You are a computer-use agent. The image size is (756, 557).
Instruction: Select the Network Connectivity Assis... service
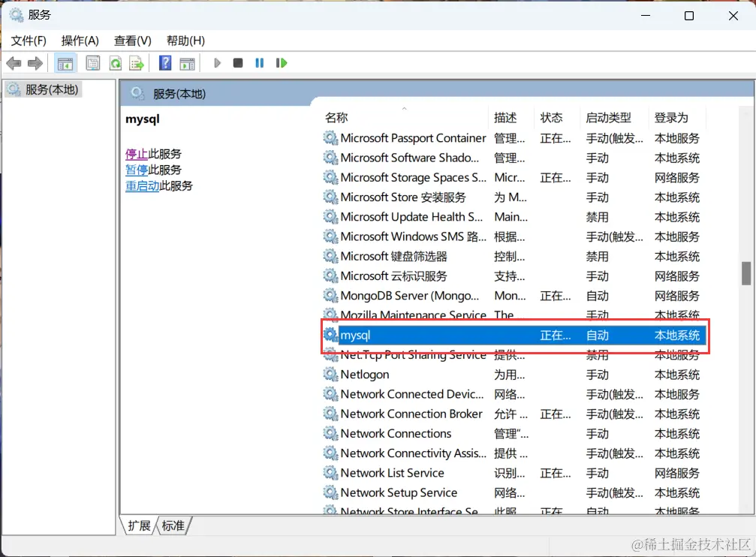[x=514, y=454]
